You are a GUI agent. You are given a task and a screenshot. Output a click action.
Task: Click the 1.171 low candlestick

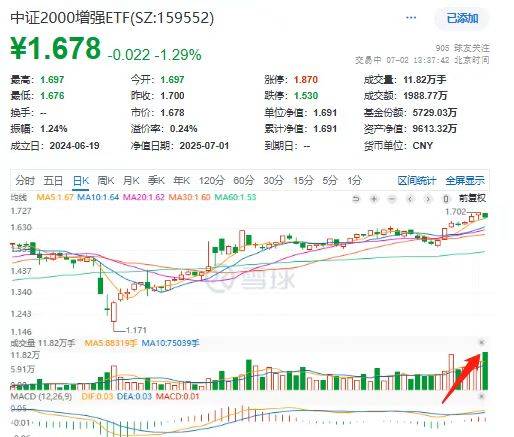click(114, 312)
